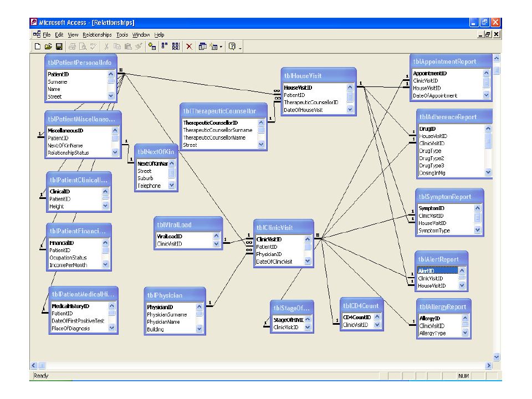Save the relationship layout with the floppy icon

point(59,47)
